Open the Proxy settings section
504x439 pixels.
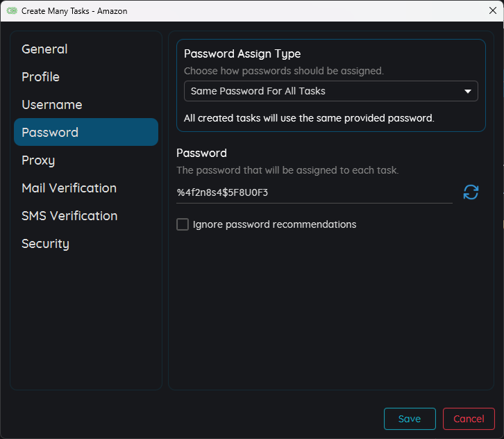click(38, 160)
